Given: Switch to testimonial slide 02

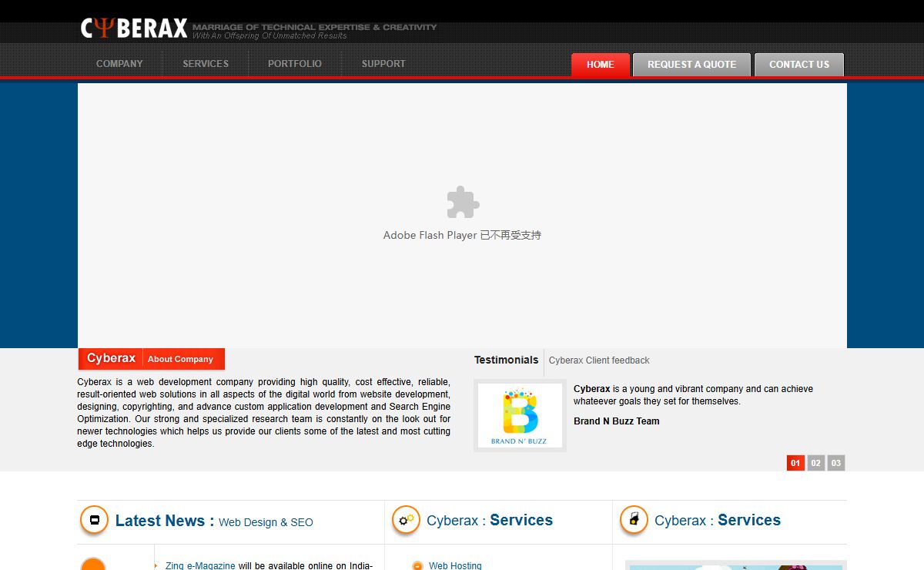Looking at the screenshot, I should pyautogui.click(x=816, y=463).
